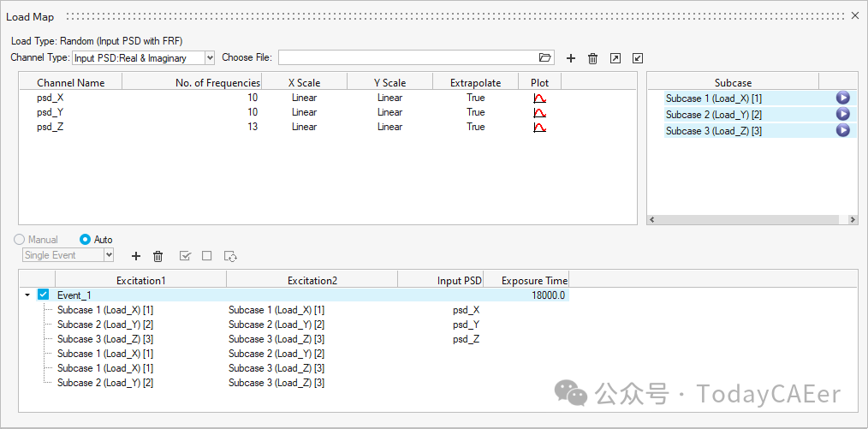Select the Auto radio button

[x=86, y=240]
